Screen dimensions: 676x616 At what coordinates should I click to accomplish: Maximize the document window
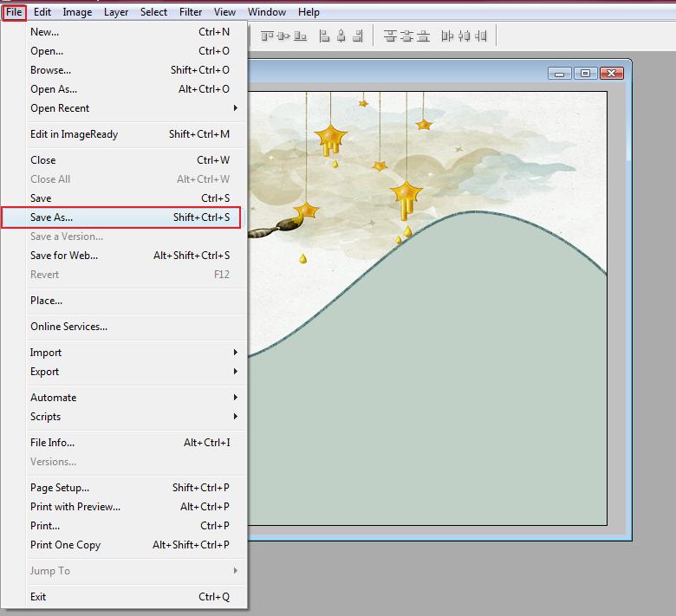click(x=586, y=74)
